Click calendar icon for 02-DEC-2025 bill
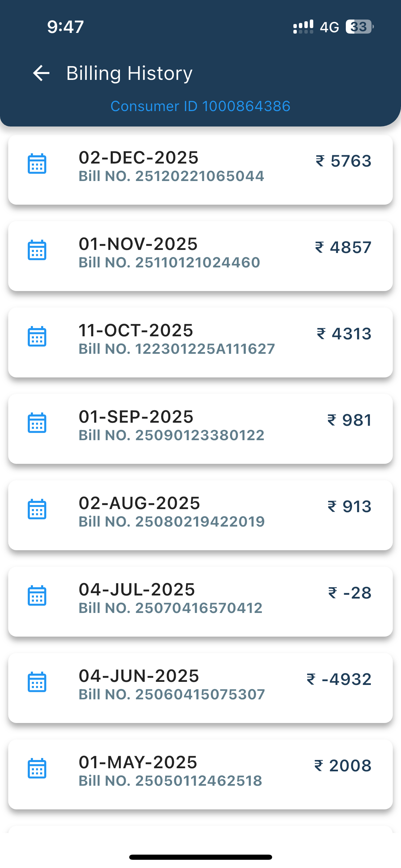 [x=37, y=164]
